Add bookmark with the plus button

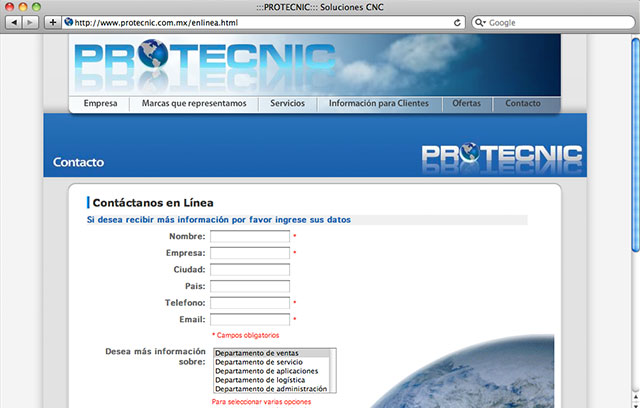[53, 22]
